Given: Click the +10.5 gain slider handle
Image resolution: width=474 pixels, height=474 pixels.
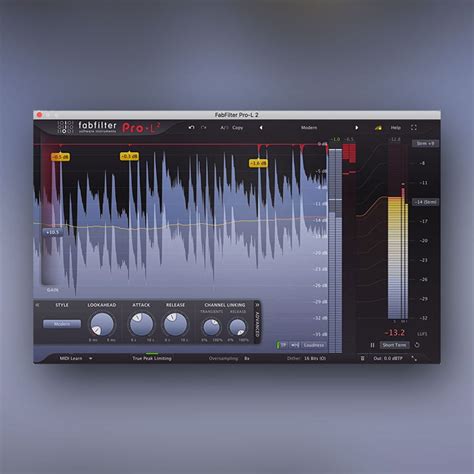Looking at the screenshot, I should 53,232.
